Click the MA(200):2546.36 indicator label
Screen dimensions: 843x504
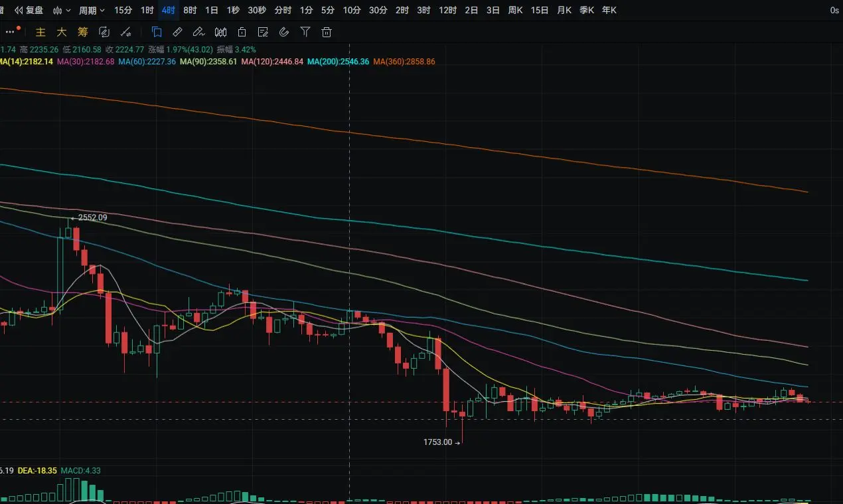338,62
